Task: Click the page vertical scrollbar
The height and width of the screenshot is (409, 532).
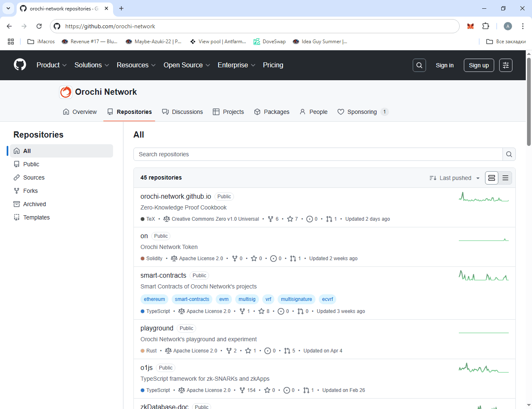Action: [529, 102]
